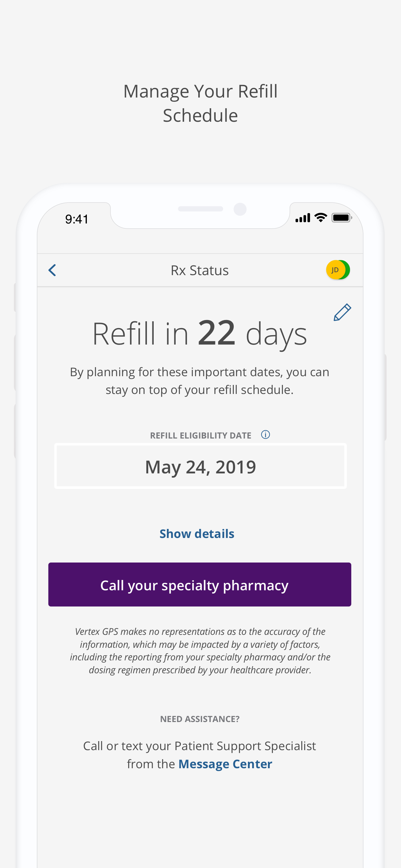This screenshot has width=401, height=868.
Task: Select the May 24, 2019 date field
Action: click(x=200, y=466)
